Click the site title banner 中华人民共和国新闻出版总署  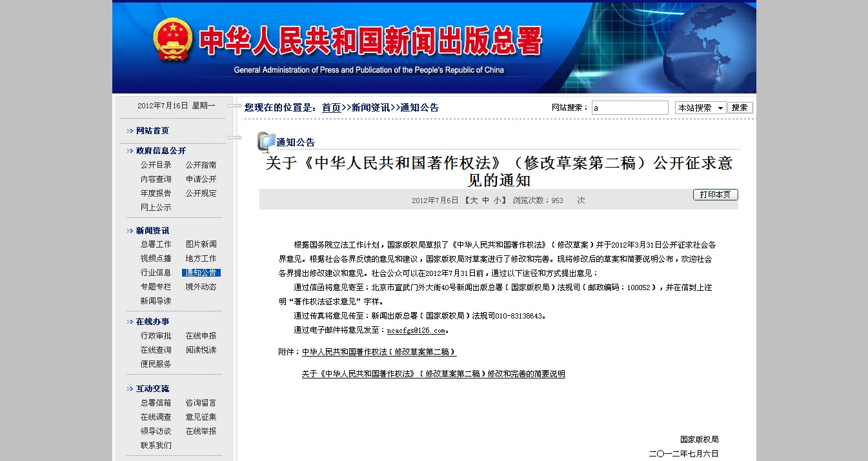(x=370, y=41)
